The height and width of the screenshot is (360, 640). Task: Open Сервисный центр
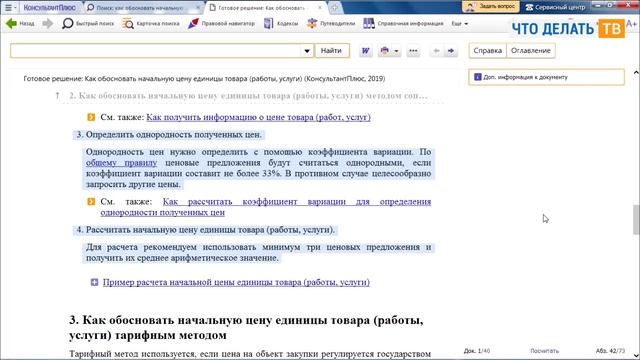[556, 7]
